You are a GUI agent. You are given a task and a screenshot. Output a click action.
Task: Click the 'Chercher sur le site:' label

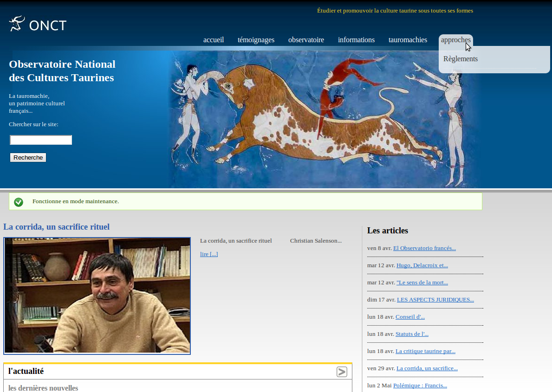coord(33,124)
